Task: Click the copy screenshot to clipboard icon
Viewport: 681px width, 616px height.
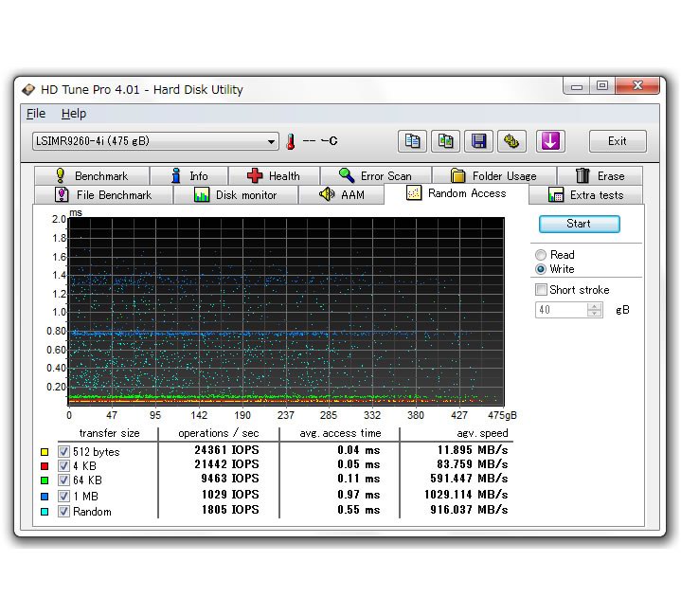Action: [445, 141]
